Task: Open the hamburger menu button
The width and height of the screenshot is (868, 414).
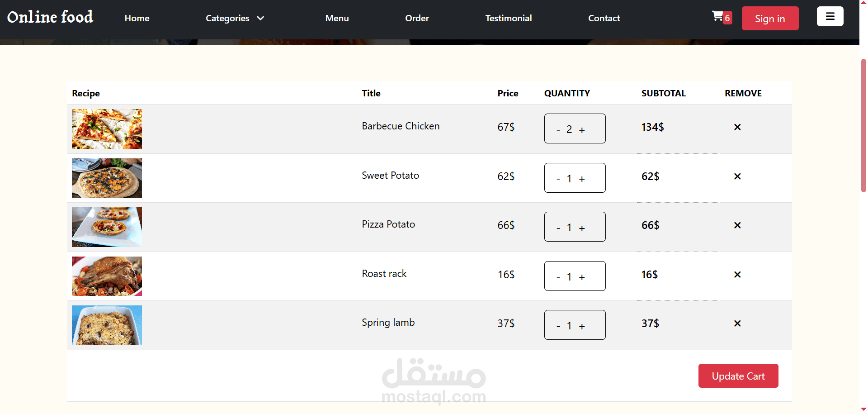Action: [x=830, y=17]
